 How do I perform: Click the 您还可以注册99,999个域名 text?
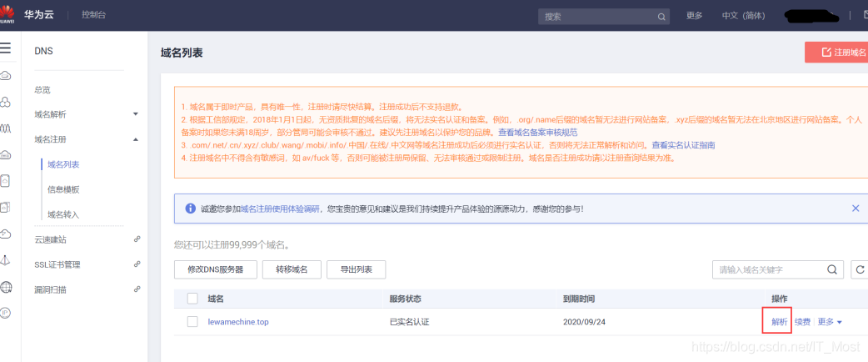tap(232, 244)
